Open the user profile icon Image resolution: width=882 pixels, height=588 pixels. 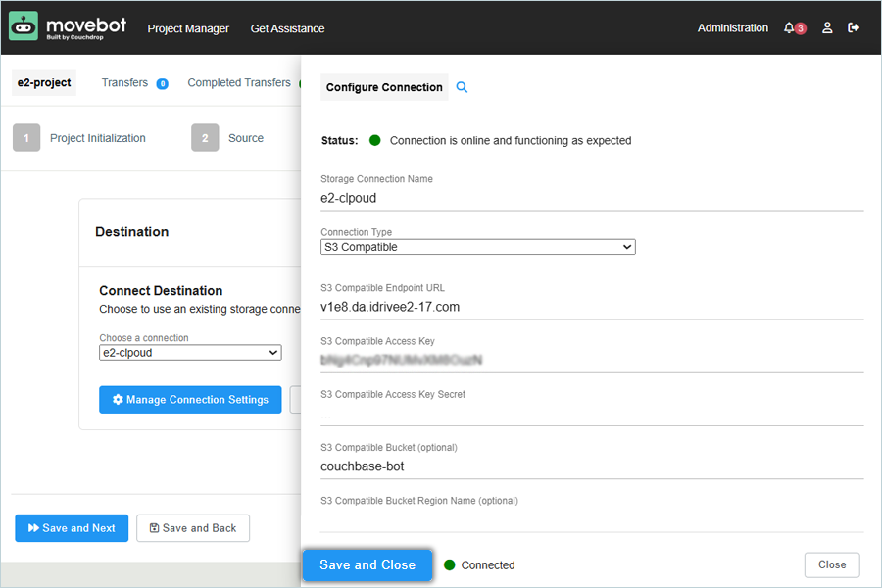(x=827, y=28)
